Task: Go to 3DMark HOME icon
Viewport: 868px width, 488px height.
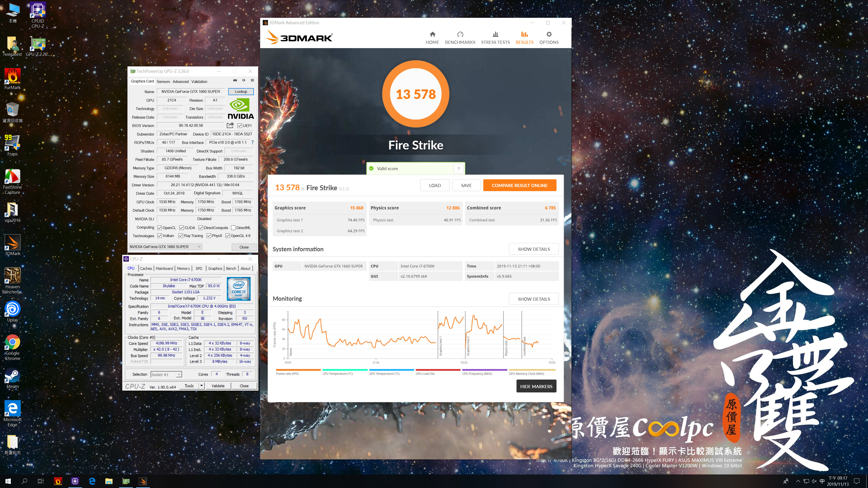Action: click(x=432, y=38)
